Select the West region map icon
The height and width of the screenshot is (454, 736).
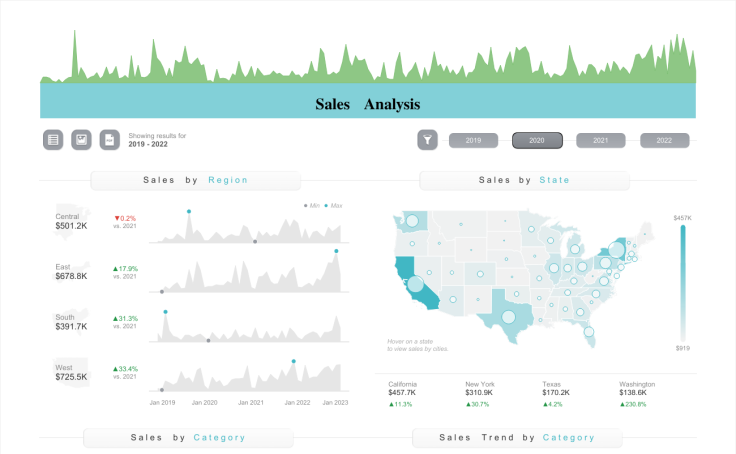[x=72, y=372]
